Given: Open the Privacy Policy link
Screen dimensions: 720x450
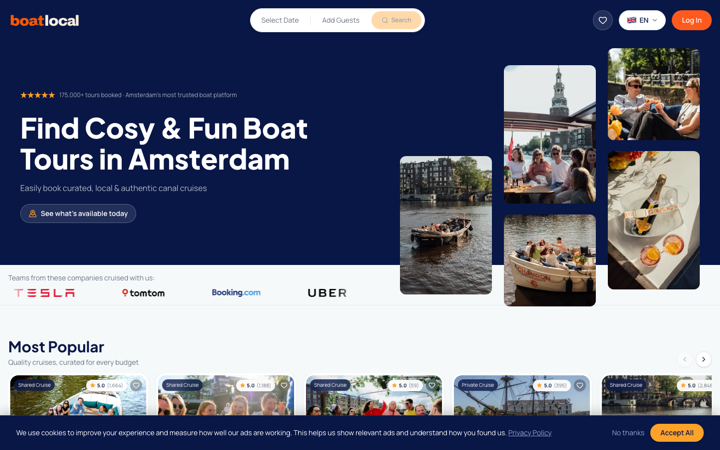Looking at the screenshot, I should tap(529, 433).
